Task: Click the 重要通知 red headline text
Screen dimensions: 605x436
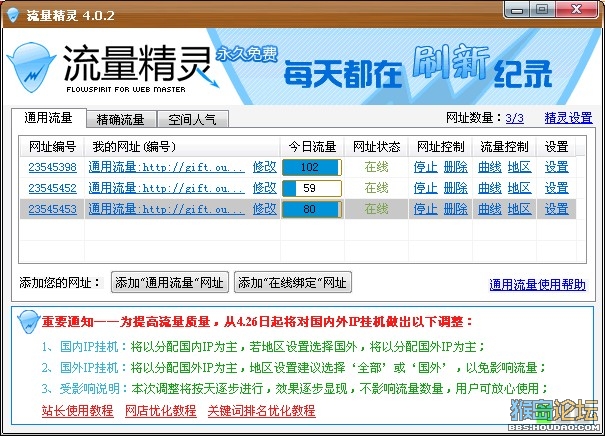Action: (257, 321)
